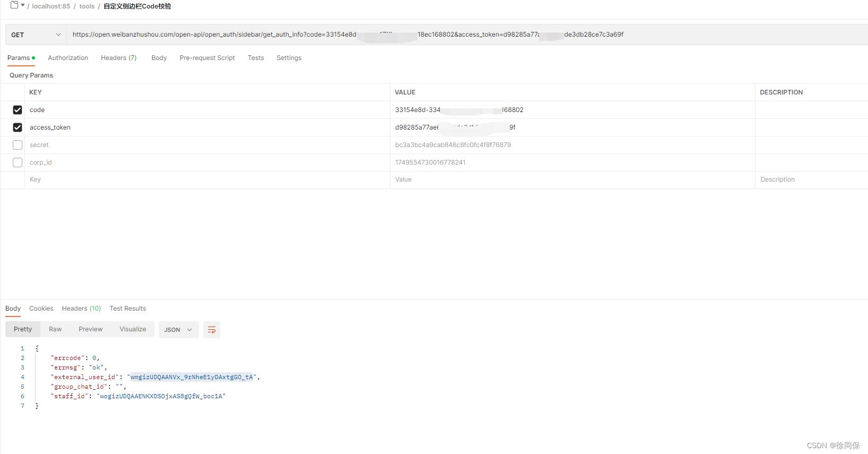Open the request Body tab
868x454 pixels.
pos(159,58)
